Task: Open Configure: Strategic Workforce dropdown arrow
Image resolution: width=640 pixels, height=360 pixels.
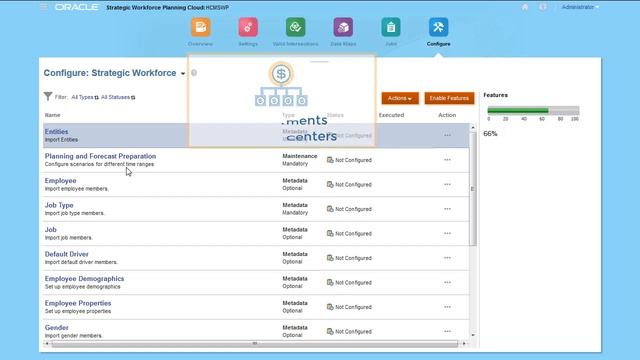Action: click(183, 73)
